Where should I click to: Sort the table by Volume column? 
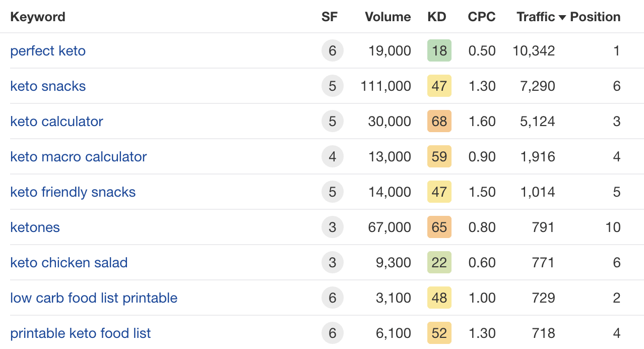tap(388, 17)
